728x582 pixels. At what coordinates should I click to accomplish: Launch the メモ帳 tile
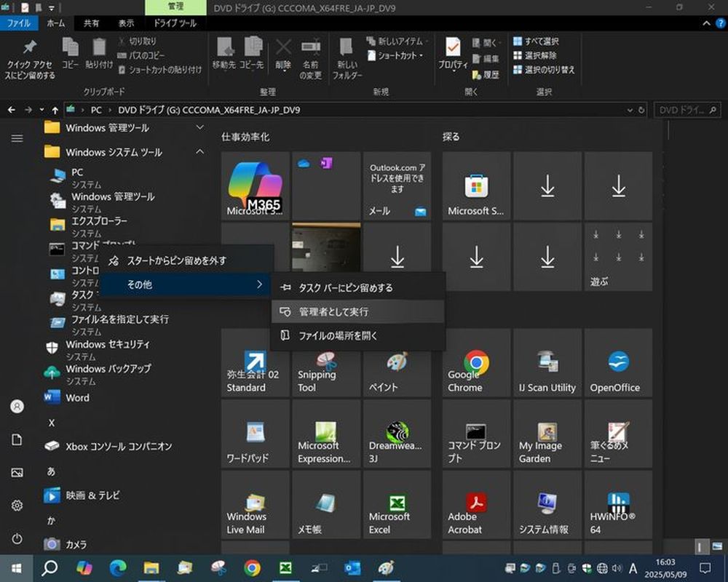(326, 504)
